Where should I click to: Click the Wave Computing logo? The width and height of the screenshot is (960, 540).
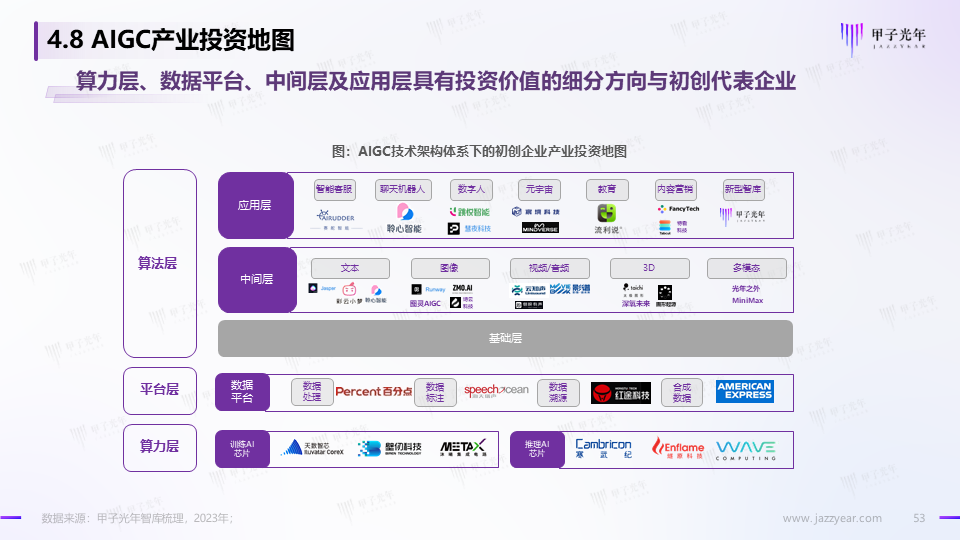[747, 449]
